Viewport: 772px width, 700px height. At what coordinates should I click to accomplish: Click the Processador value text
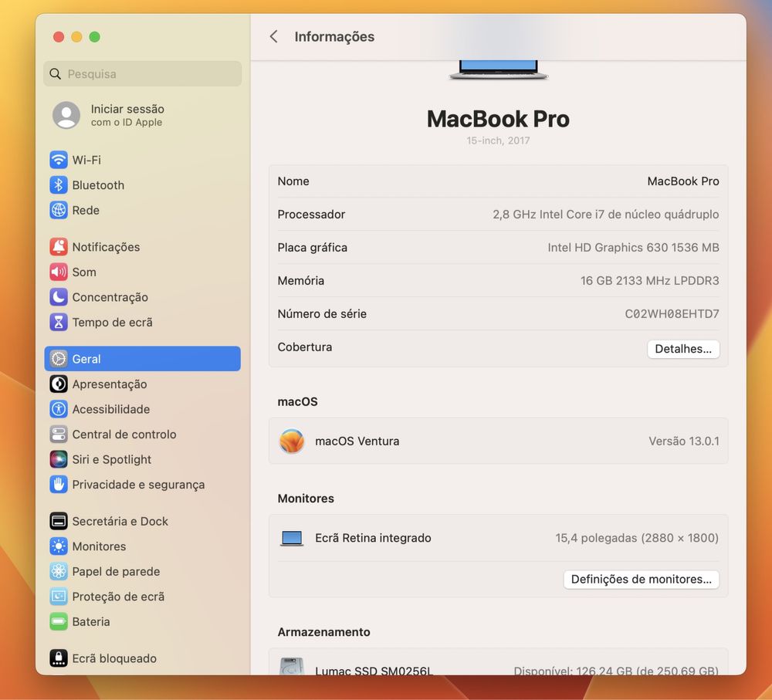pyautogui.click(x=605, y=214)
